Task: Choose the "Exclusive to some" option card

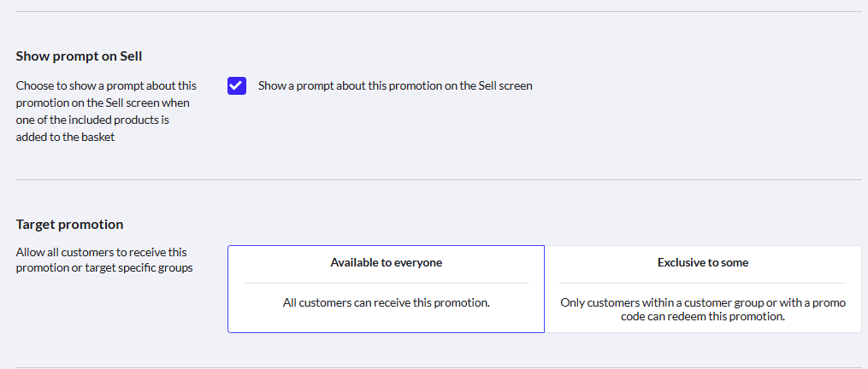Action: point(703,289)
